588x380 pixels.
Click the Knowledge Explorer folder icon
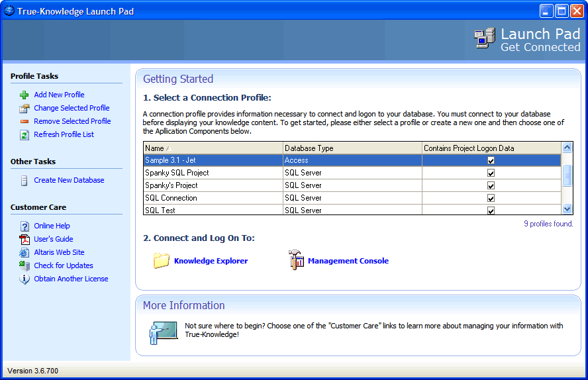[162, 260]
